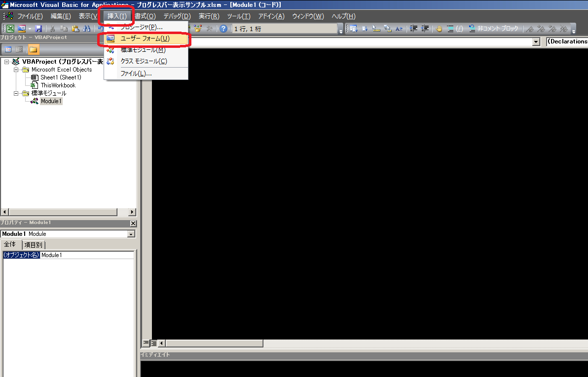Image resolution: width=588 pixels, height=377 pixels.
Task: Open ヘルプ(H) menu
Action: [343, 16]
